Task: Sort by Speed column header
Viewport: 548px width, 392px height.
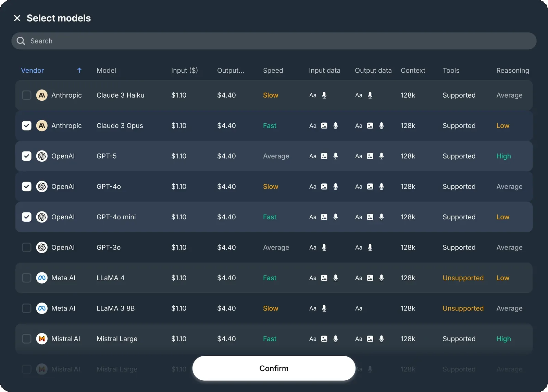Action: 273,71
